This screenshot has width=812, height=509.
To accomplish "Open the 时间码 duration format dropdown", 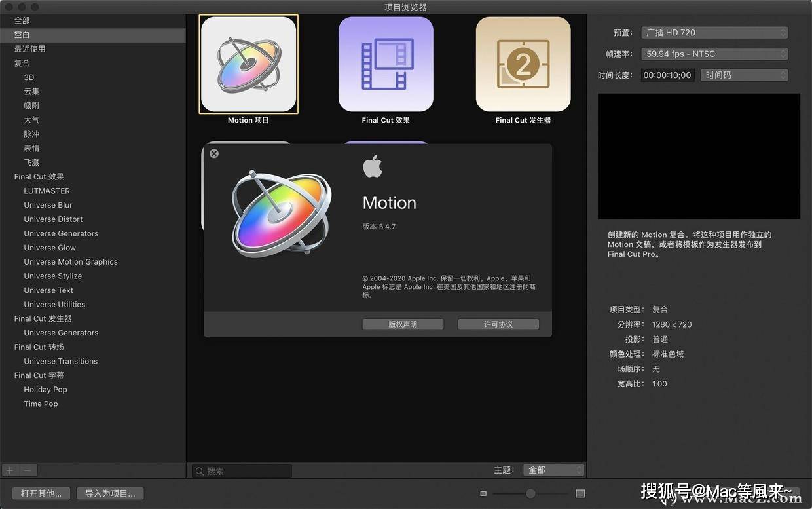I will pos(744,75).
